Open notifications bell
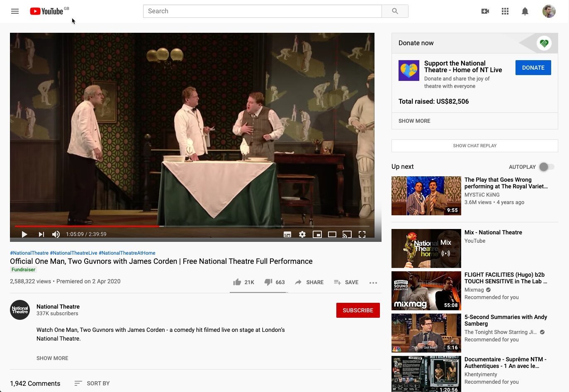The height and width of the screenshot is (392, 569). point(525,11)
